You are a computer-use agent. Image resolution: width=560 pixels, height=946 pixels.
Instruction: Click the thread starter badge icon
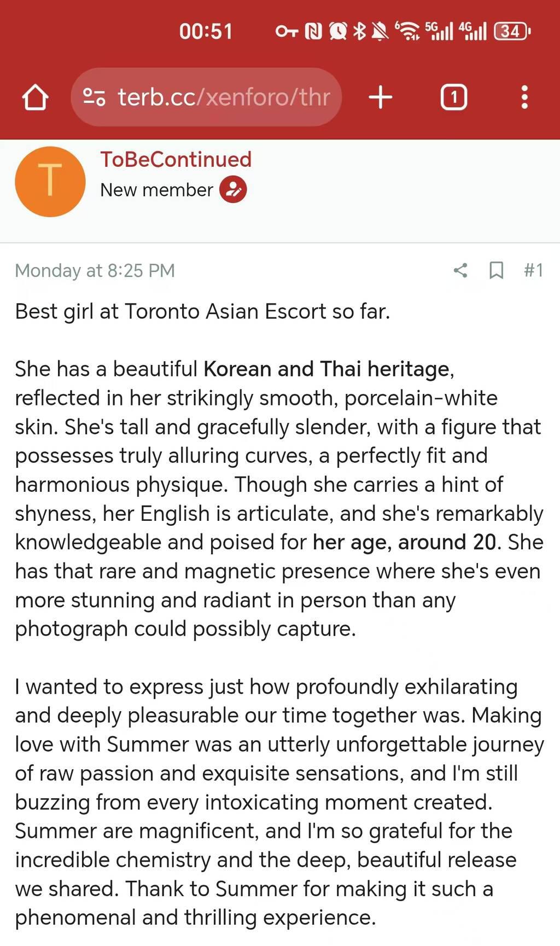(233, 189)
